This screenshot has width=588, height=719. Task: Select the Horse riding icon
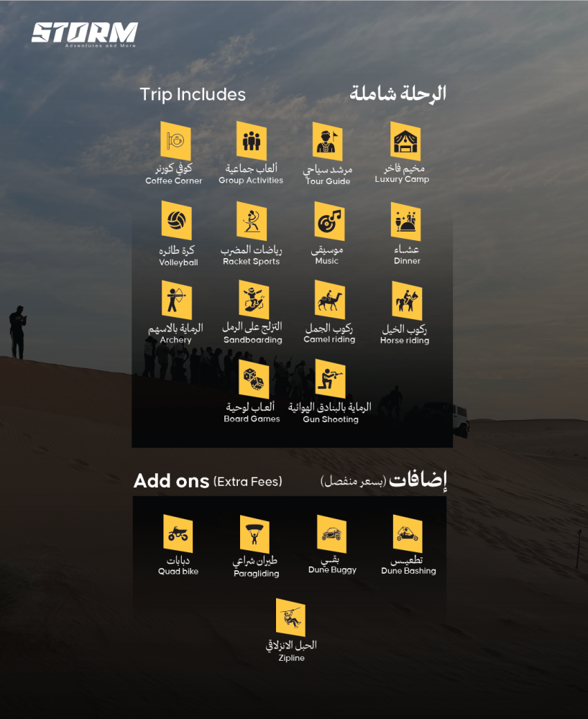pos(406,301)
